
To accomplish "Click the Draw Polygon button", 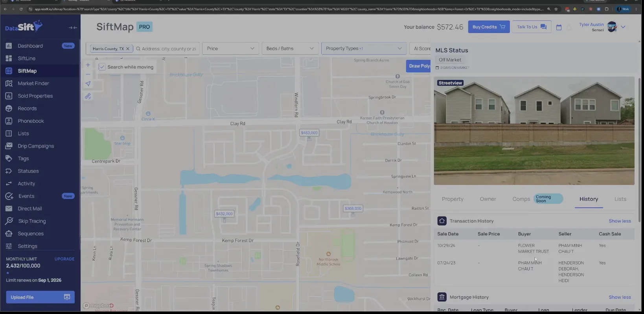I will point(418,66).
